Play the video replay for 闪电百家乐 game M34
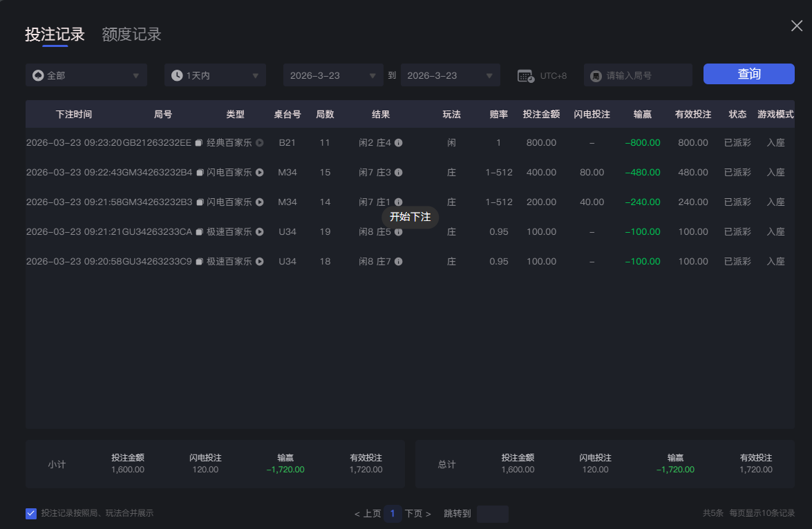Screen dimensions: 812x529 (x=259, y=172)
